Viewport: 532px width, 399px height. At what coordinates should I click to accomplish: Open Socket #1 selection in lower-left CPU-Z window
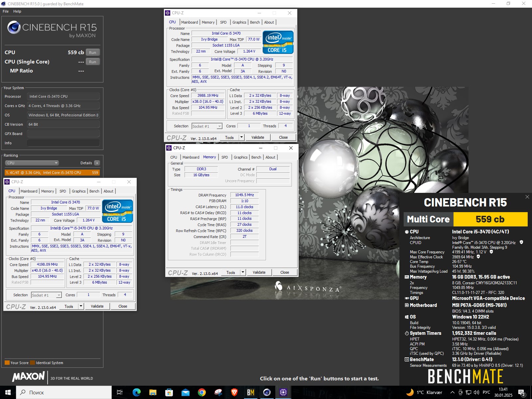pos(46,295)
